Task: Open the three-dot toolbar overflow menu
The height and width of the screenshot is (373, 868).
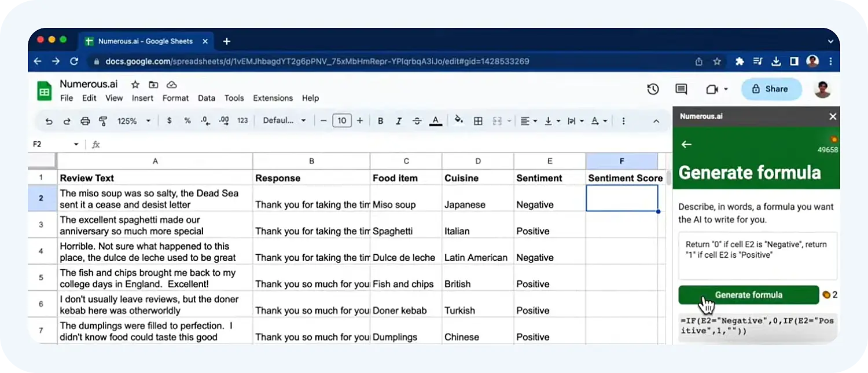Action: point(623,121)
